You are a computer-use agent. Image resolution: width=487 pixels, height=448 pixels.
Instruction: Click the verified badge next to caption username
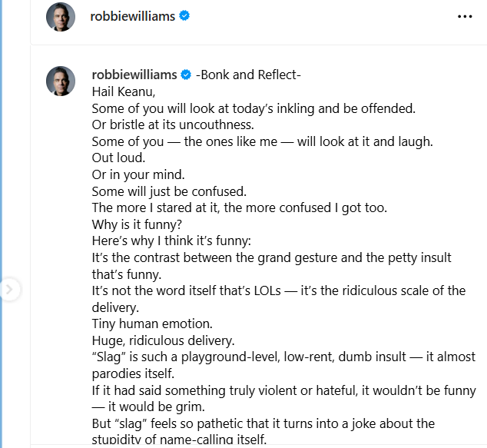coord(186,75)
